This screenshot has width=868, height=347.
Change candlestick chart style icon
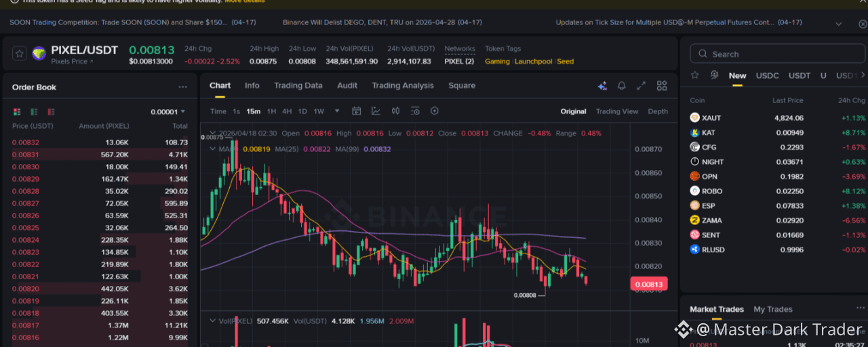pos(395,111)
